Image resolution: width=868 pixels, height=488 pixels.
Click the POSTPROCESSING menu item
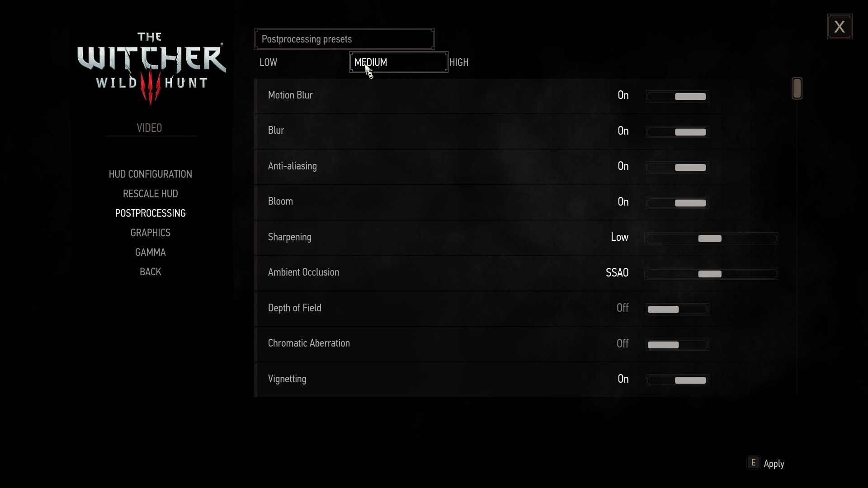(x=150, y=213)
